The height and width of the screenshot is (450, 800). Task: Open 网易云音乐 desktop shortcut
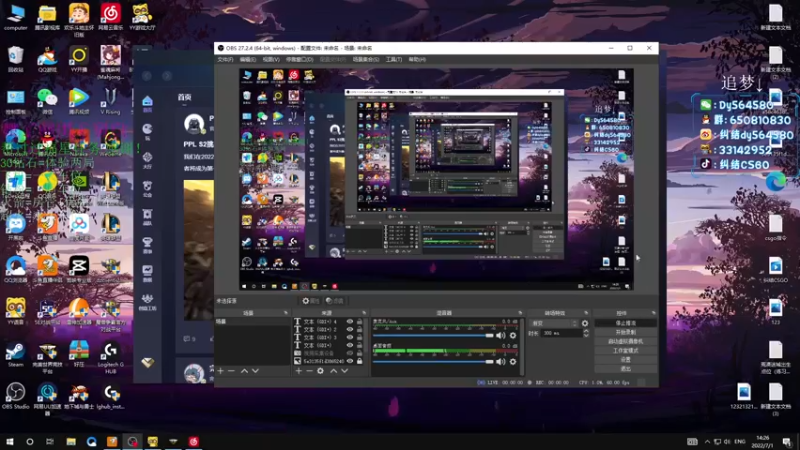(110, 17)
